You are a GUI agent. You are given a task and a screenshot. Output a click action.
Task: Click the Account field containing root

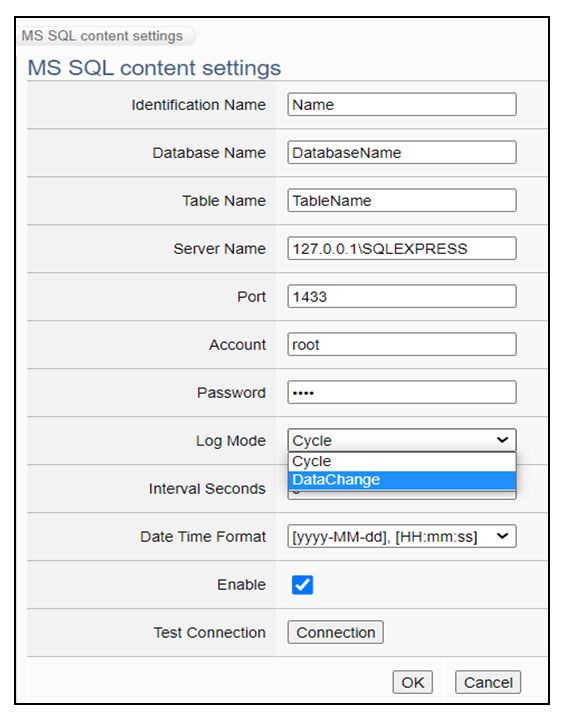tap(402, 344)
